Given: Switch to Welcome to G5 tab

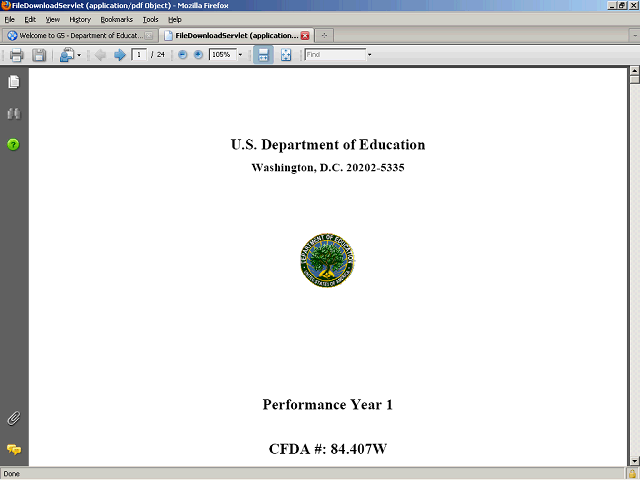Looking at the screenshot, I should coord(80,36).
